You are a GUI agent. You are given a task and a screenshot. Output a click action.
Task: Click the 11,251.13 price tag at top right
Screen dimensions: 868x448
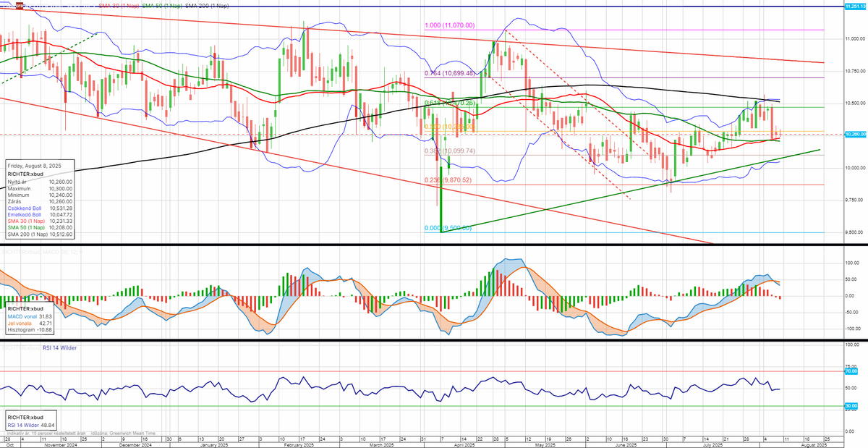coord(856,7)
